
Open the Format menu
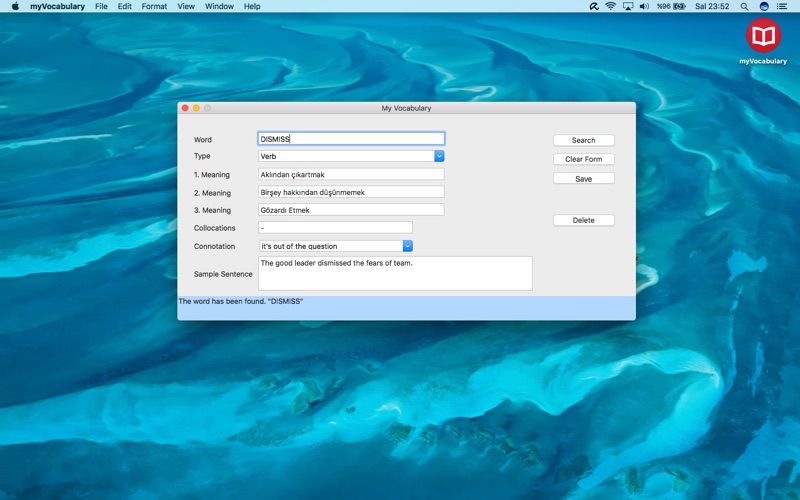(154, 6)
